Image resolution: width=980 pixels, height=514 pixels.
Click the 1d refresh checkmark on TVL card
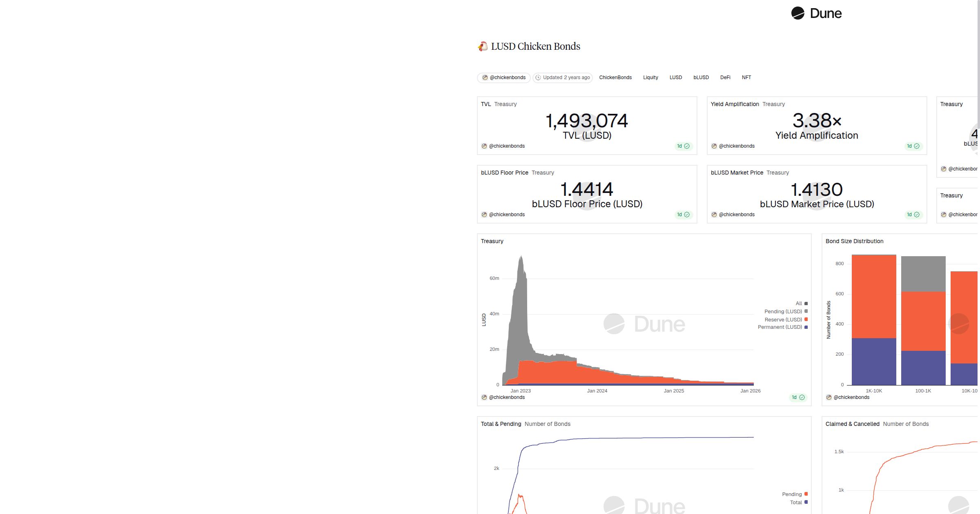point(687,146)
